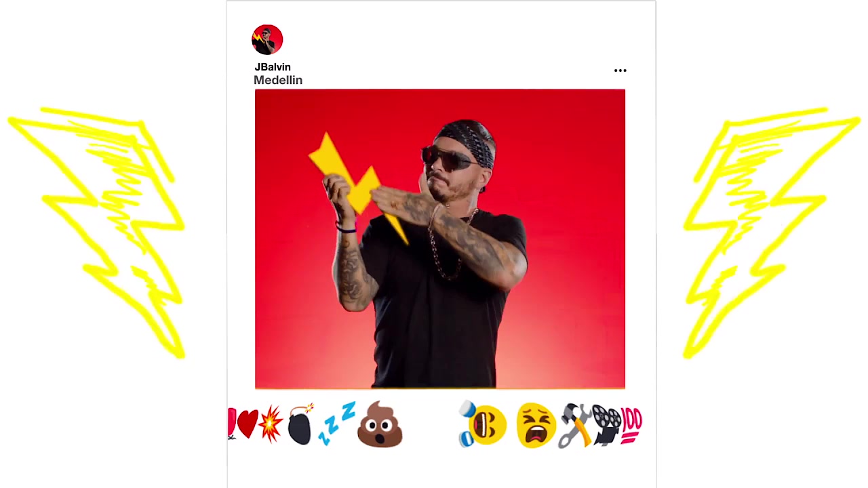
Task: Select the pile of poo emoji
Action: (380, 424)
